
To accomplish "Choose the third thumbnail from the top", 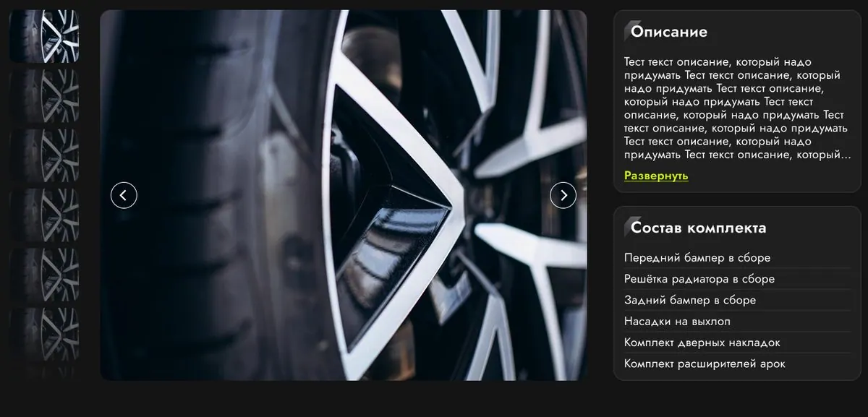I will [x=44, y=155].
